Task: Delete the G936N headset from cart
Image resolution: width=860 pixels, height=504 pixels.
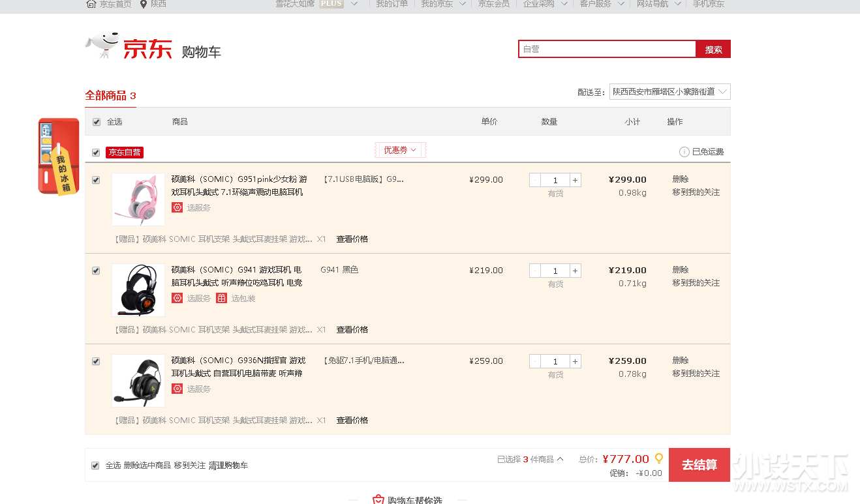Action: (x=681, y=361)
